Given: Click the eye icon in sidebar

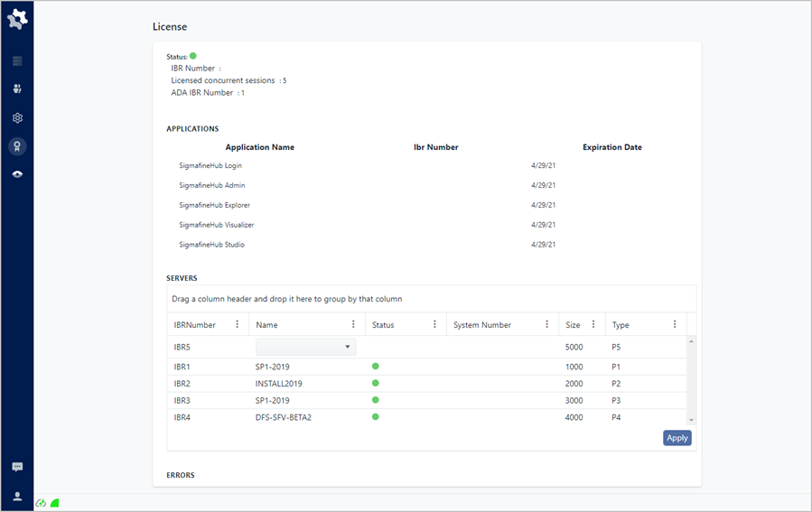Looking at the screenshot, I should (17, 174).
